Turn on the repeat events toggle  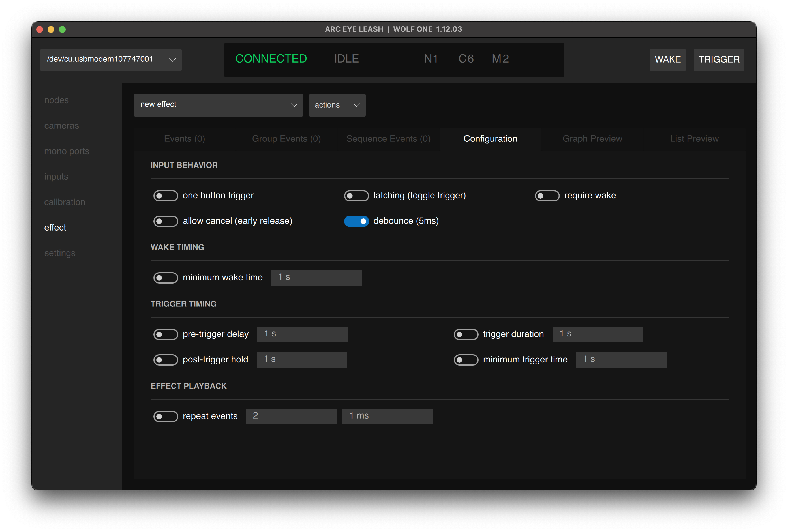166,416
